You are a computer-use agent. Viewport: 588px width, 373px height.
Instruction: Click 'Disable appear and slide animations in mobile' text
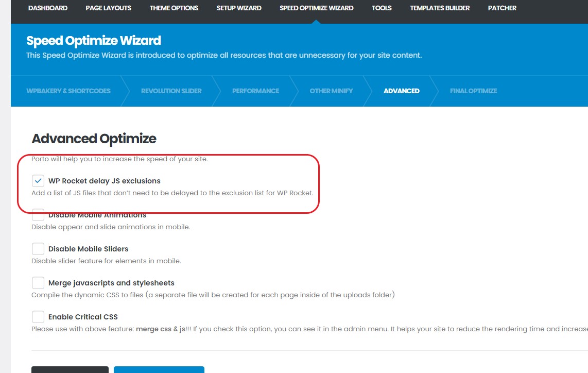(x=111, y=227)
